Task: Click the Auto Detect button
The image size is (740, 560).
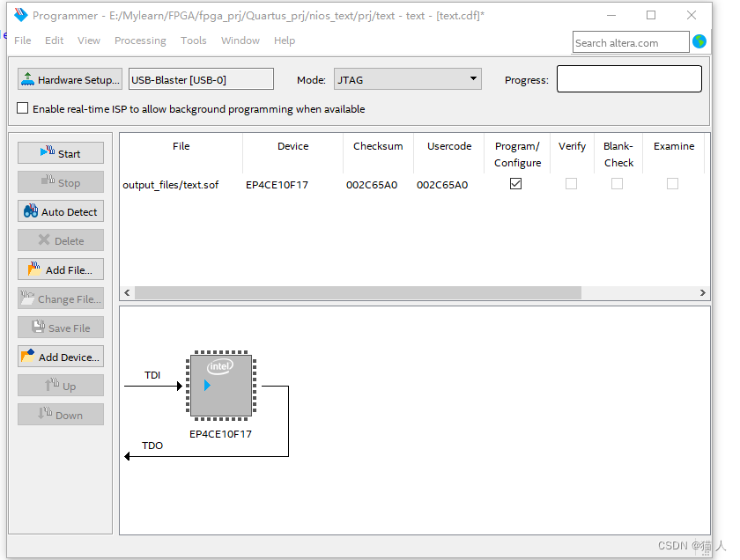Action: point(61,211)
